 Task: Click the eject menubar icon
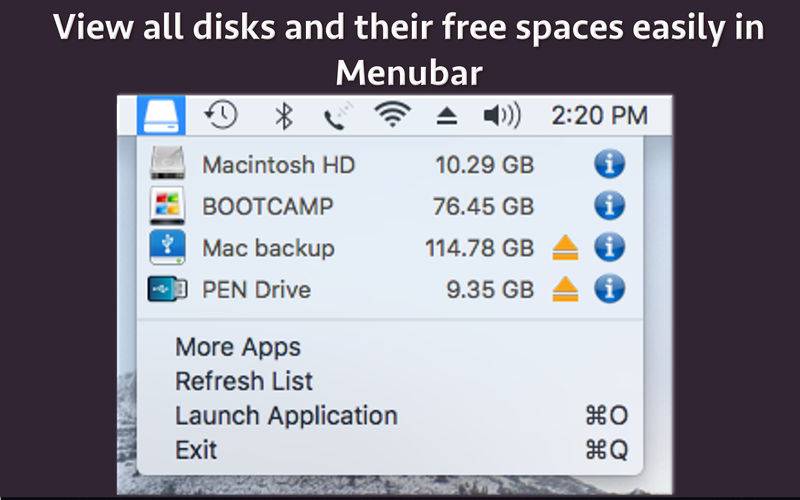447,116
